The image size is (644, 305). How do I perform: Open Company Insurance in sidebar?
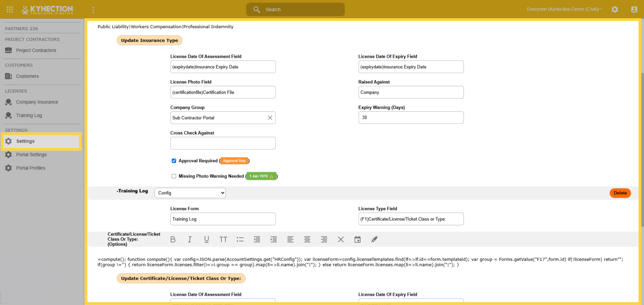coord(37,102)
